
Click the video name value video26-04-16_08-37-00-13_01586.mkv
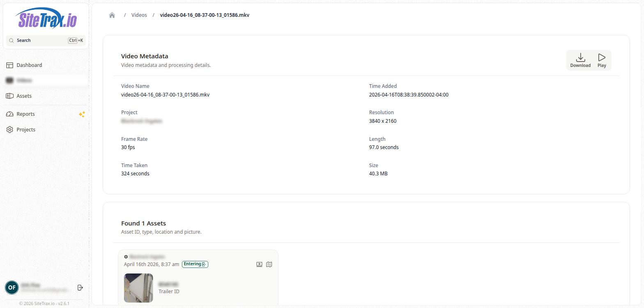coord(165,95)
